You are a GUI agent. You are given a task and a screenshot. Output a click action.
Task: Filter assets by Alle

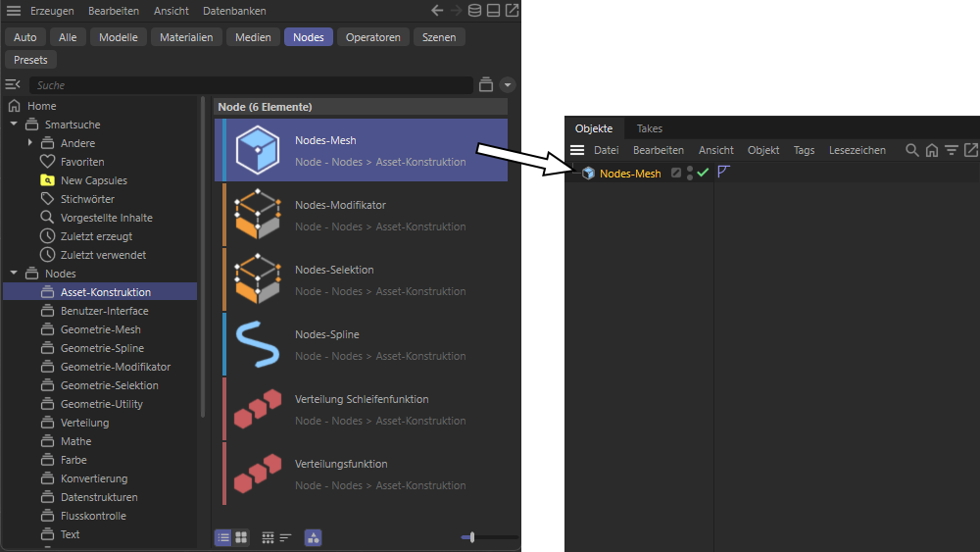pyautogui.click(x=68, y=37)
